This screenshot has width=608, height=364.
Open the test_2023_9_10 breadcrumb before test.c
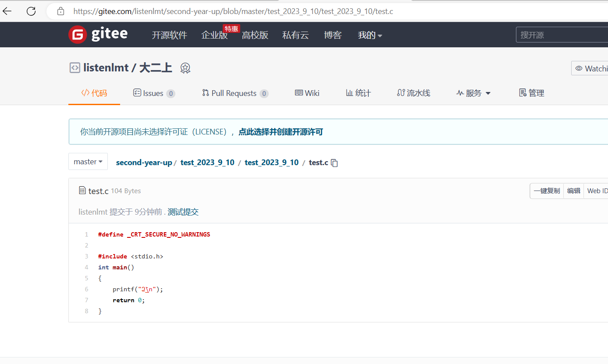point(271,163)
